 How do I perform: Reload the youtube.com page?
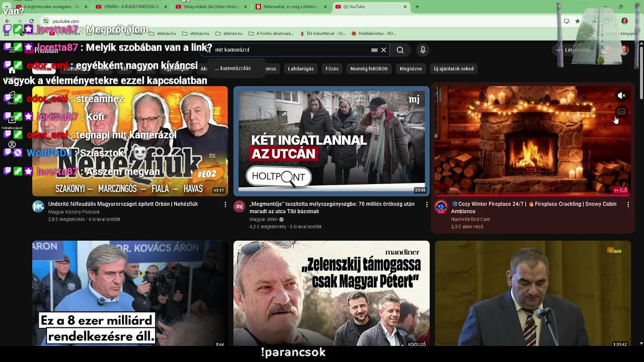(31, 21)
